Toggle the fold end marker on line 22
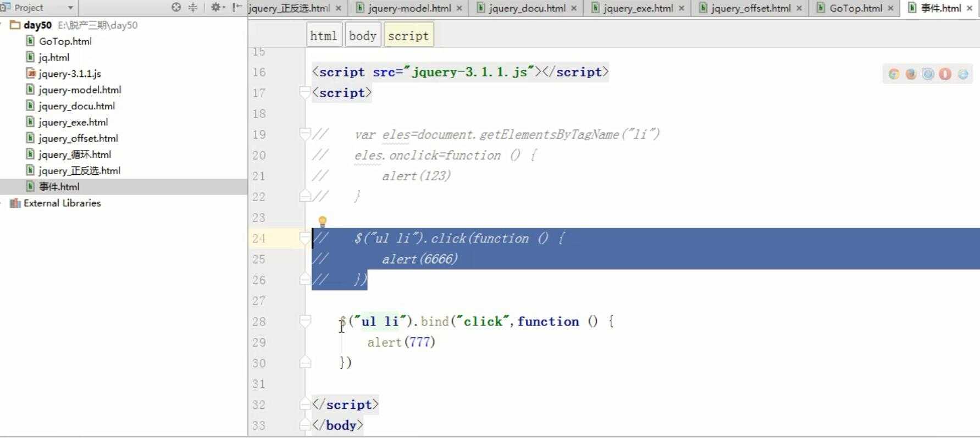980x438 pixels. click(305, 197)
